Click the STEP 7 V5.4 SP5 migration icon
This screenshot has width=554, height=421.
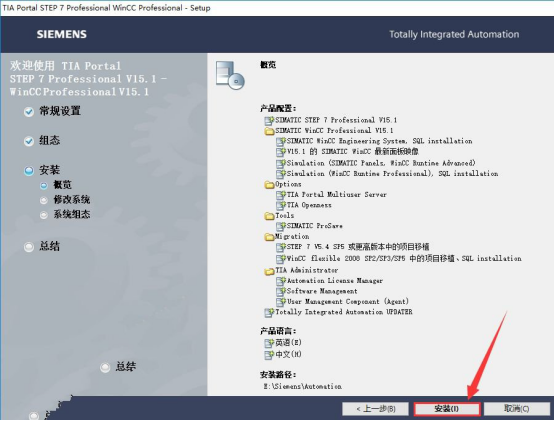click(281, 247)
